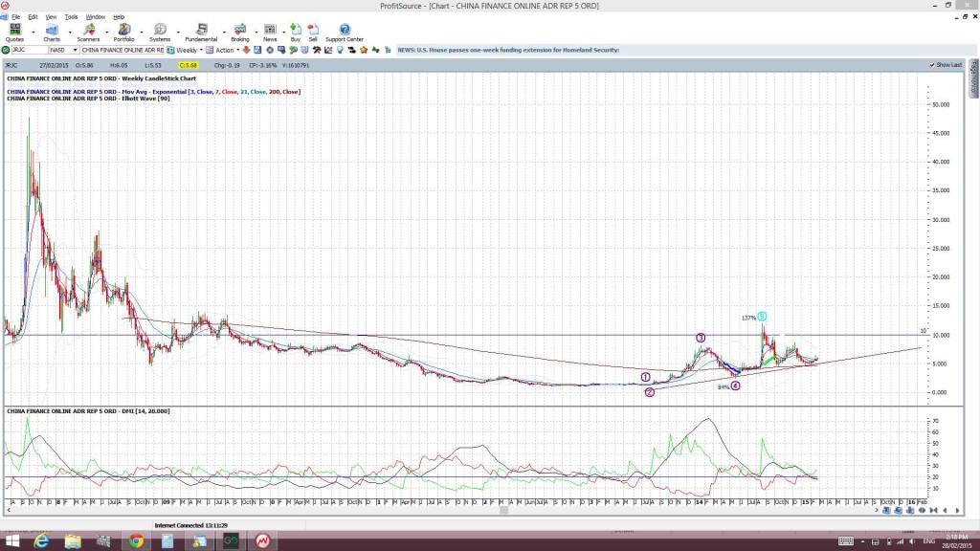The image size is (980, 551).
Task: Click the gold star favorites icon
Action: (364, 50)
